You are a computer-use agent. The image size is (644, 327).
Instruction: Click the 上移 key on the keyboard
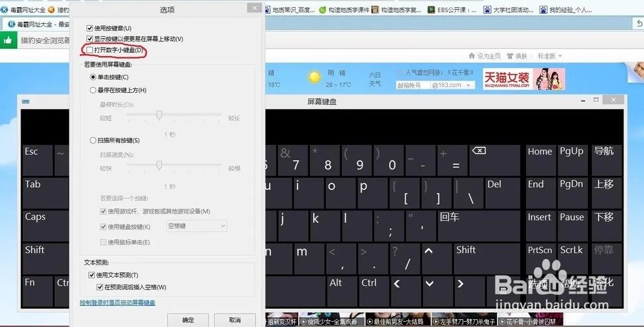click(606, 193)
